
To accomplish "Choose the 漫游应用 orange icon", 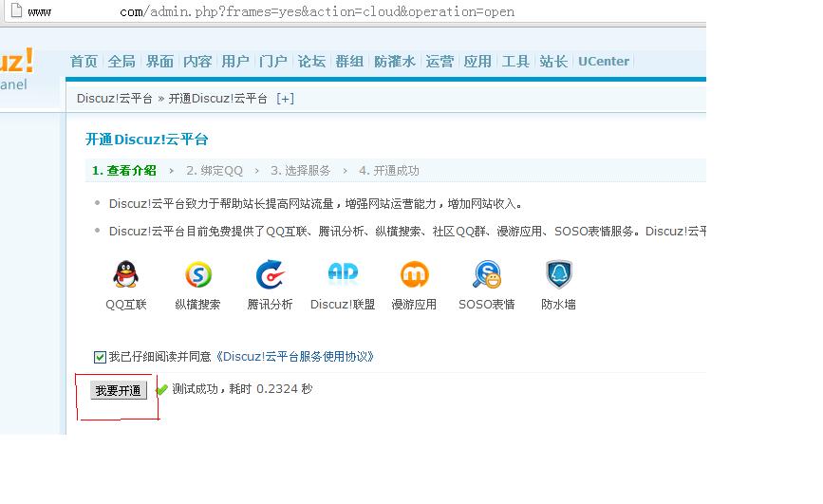I will (415, 274).
